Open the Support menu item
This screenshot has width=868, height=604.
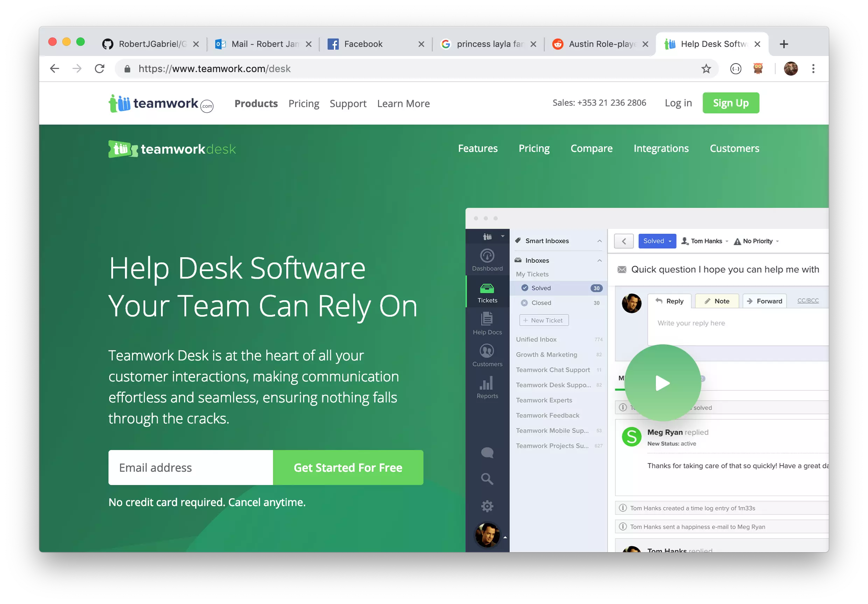348,103
